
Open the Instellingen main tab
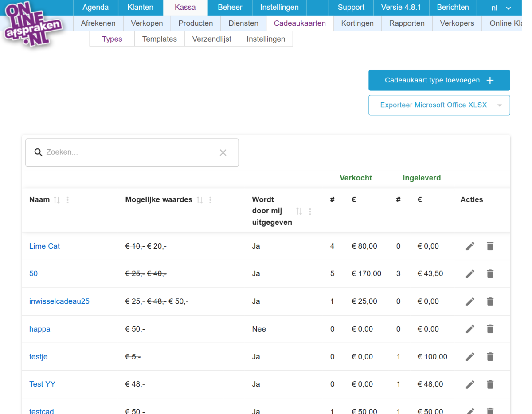279,8
